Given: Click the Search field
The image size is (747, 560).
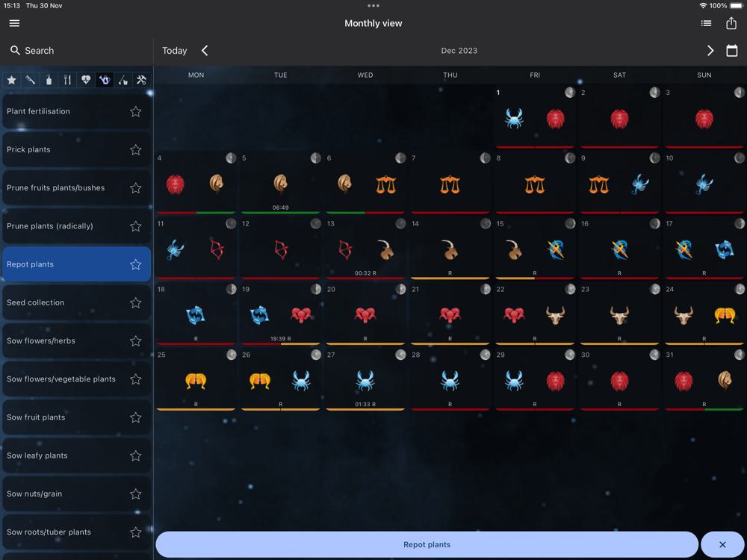Looking at the screenshot, I should [x=77, y=51].
